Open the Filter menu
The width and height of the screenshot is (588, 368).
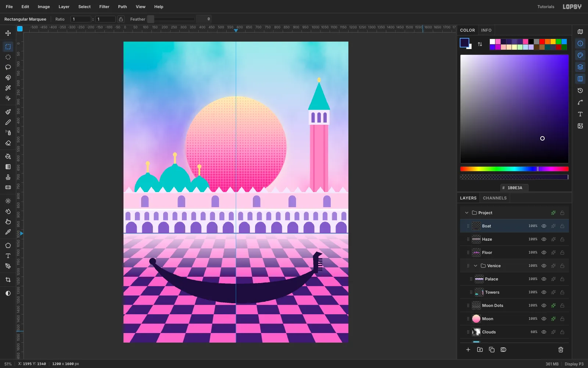pyautogui.click(x=104, y=7)
